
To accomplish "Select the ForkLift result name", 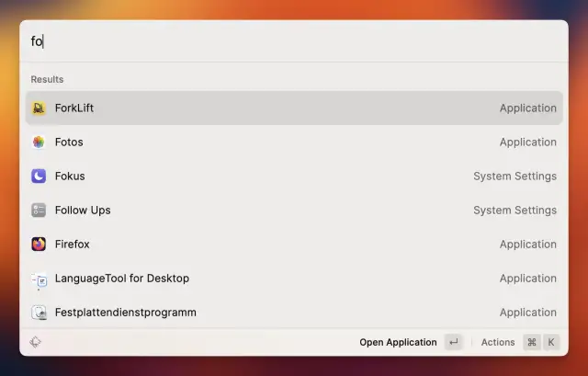I will tap(74, 108).
